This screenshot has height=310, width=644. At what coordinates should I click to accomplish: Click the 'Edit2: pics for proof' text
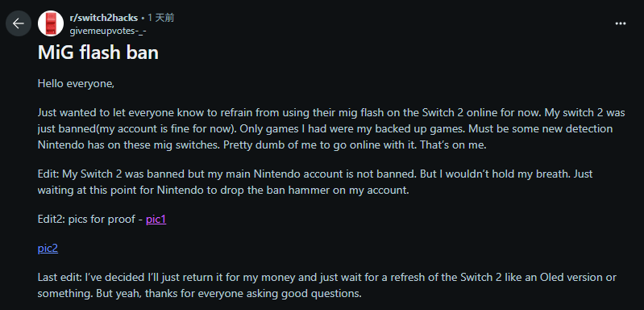coord(87,219)
